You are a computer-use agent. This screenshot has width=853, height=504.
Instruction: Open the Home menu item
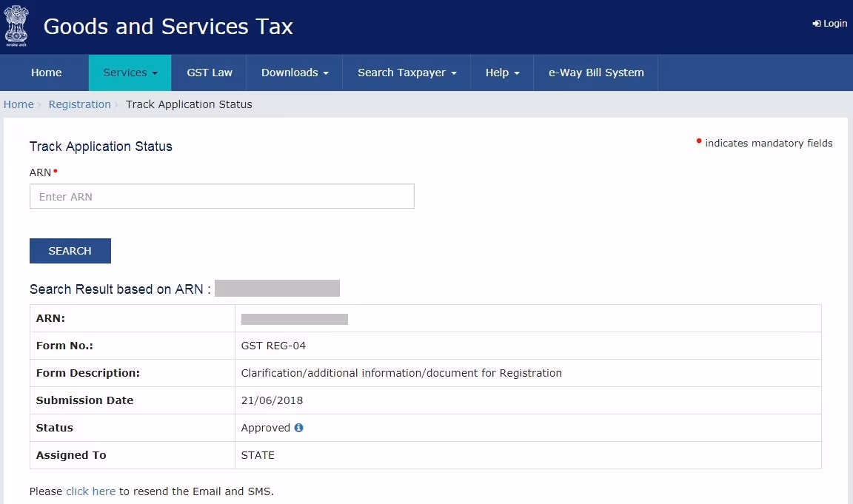[46, 73]
